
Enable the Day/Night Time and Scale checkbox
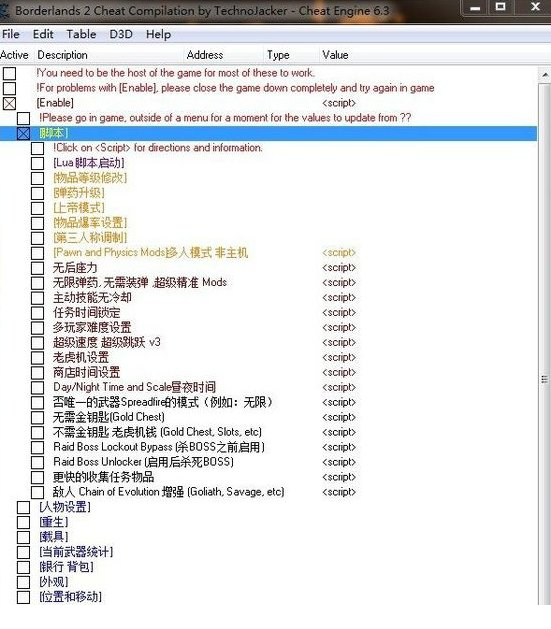pos(37,388)
